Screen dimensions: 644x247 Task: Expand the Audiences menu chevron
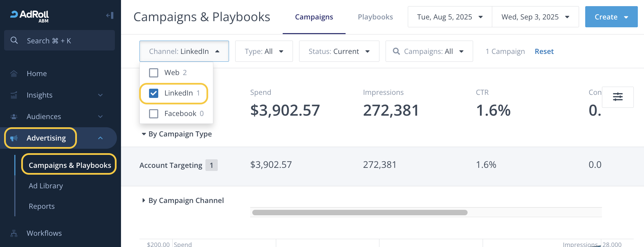[x=100, y=116]
